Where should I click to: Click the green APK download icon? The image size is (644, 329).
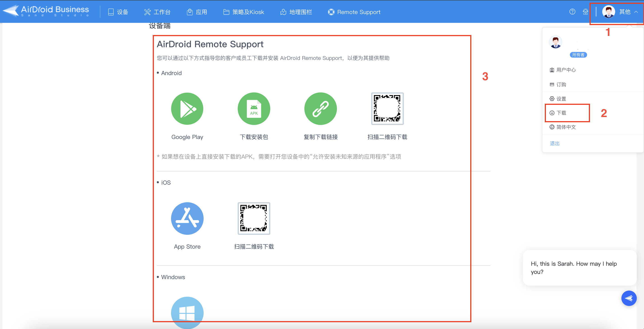click(254, 108)
